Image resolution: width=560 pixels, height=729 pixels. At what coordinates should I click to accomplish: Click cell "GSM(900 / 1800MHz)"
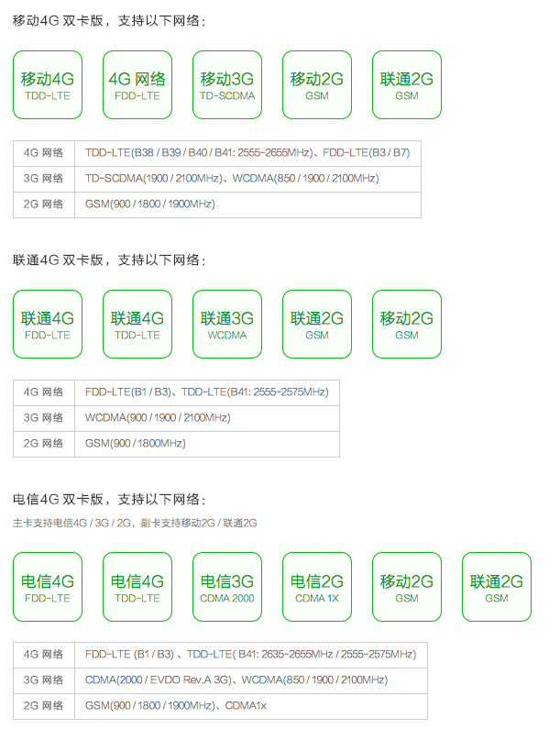207,444
